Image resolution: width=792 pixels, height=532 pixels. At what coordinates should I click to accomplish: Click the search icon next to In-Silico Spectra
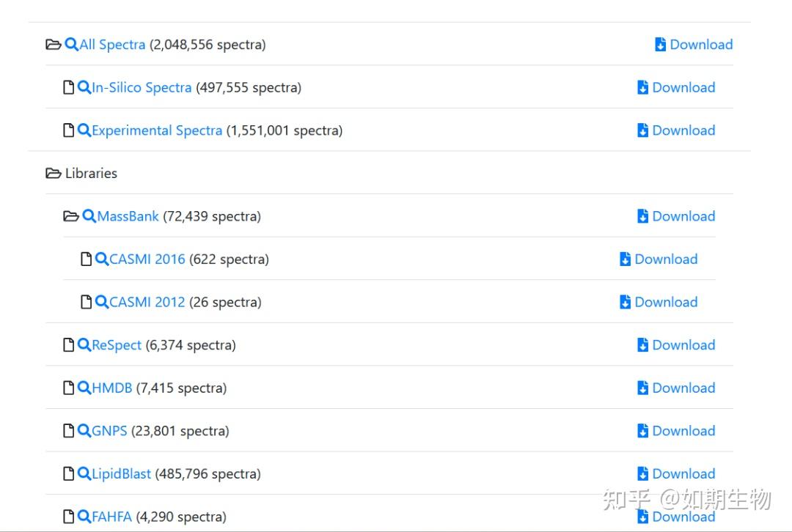click(84, 87)
